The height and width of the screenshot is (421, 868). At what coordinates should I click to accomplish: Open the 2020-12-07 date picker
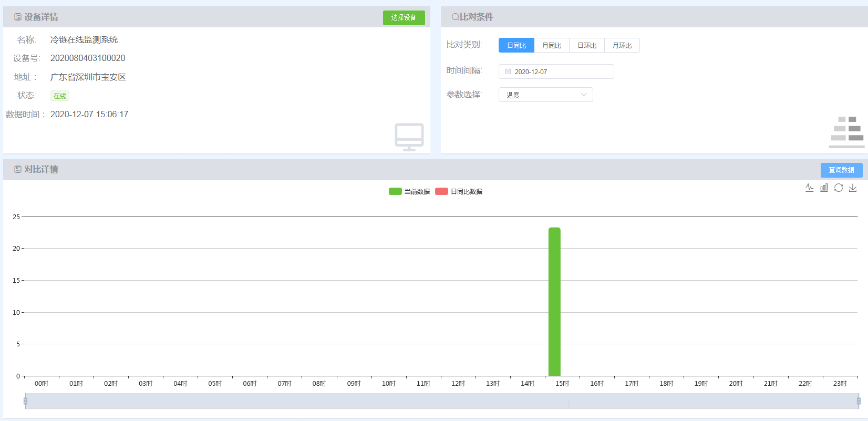[x=556, y=71]
